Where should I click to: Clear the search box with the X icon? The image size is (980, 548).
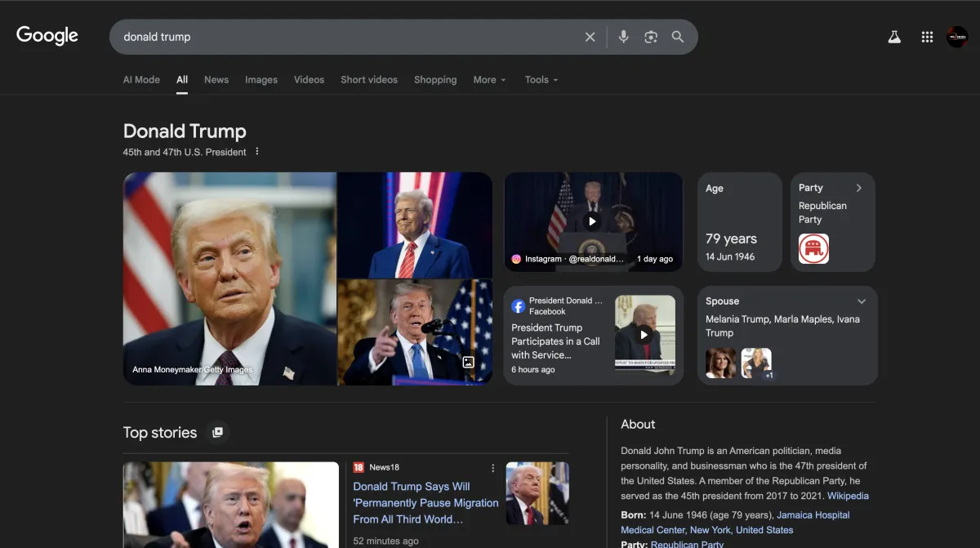pos(590,37)
